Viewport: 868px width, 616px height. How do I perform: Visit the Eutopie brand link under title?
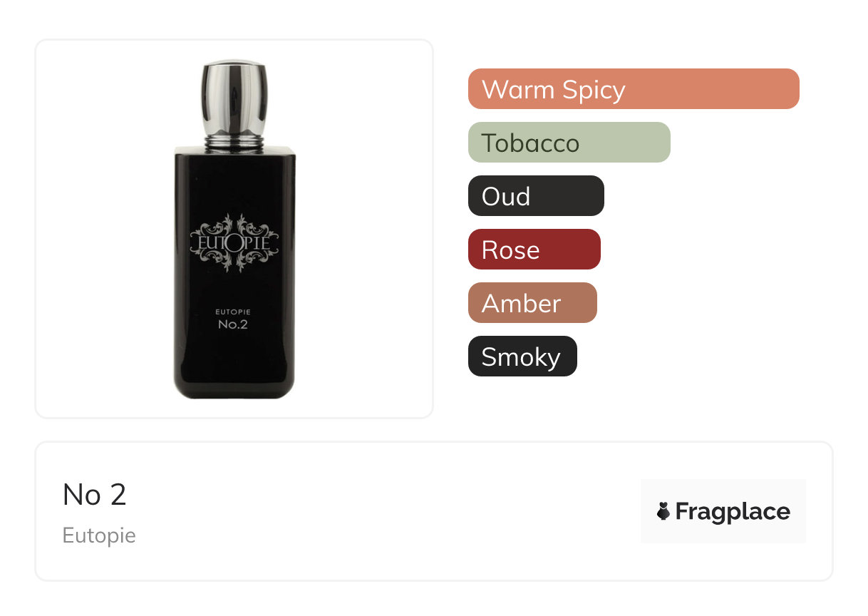click(x=99, y=535)
